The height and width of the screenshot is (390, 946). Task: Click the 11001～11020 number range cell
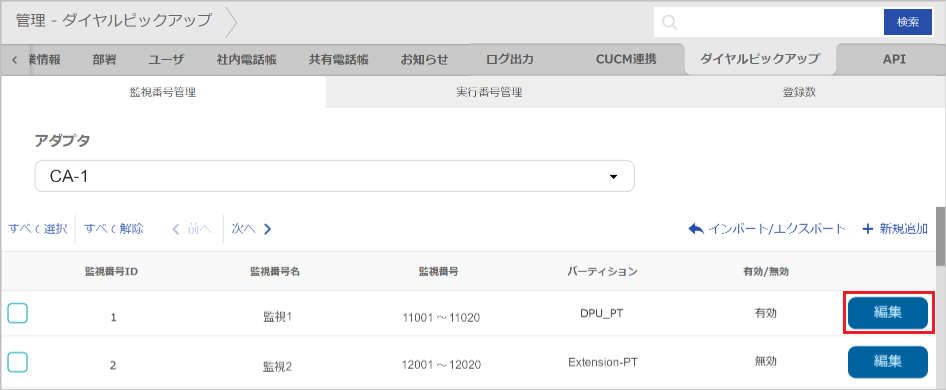pos(441,317)
